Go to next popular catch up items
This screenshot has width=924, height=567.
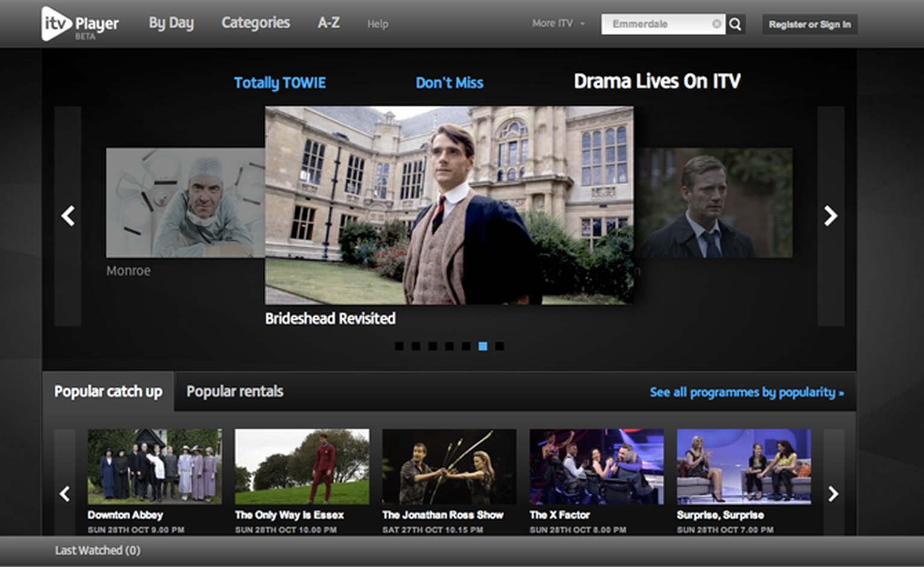point(833,494)
